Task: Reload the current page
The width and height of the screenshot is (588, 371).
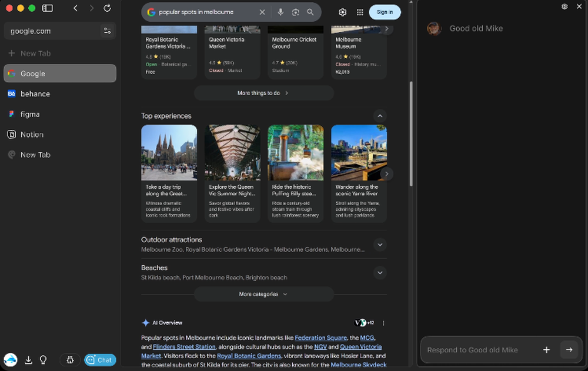Action: pos(108,9)
